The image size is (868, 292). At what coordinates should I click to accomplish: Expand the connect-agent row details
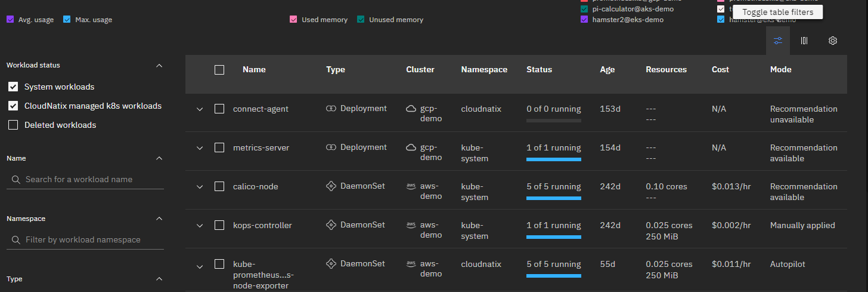pos(200,109)
